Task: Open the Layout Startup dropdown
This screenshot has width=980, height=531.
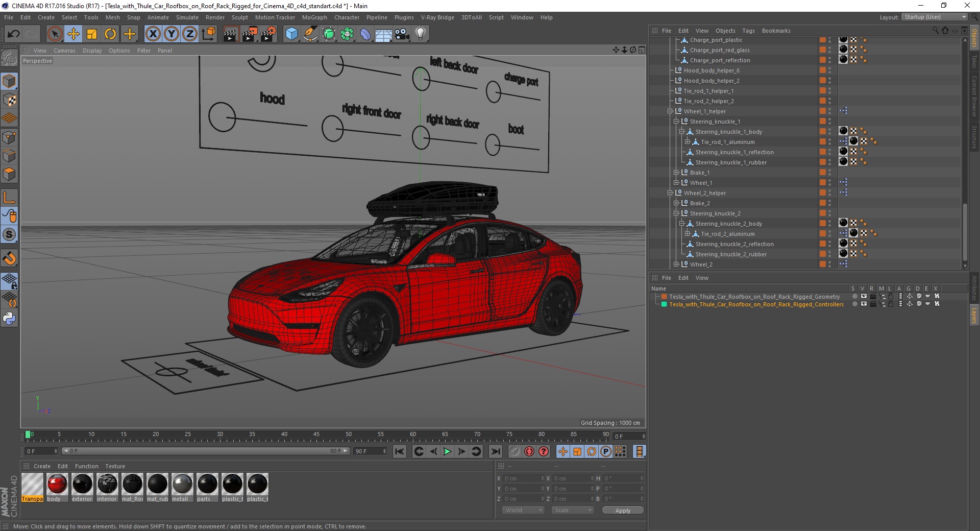Action: click(935, 17)
